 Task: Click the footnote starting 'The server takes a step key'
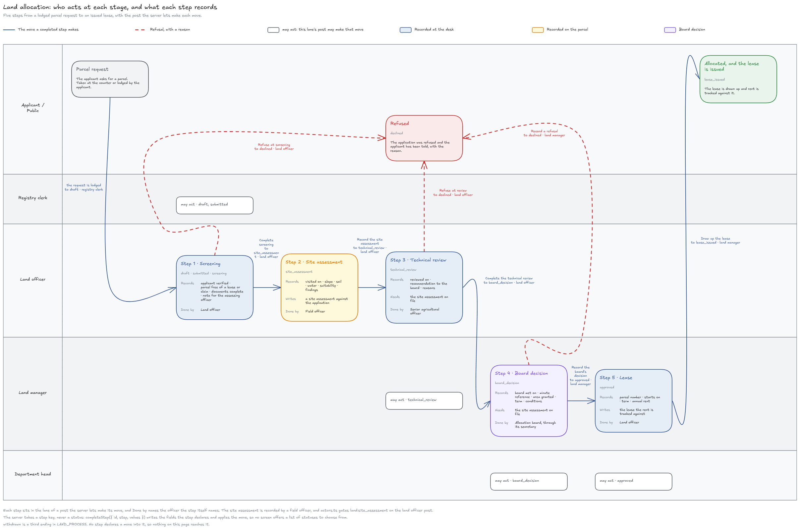pos(175,517)
